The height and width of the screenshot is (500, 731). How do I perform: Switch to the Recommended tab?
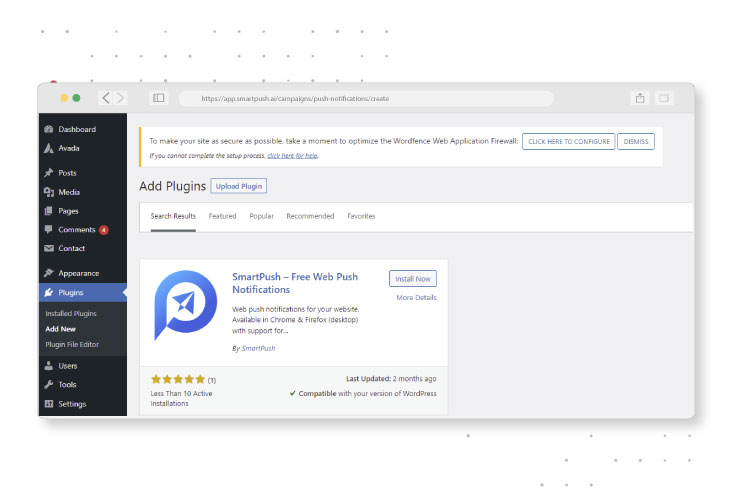tap(310, 216)
